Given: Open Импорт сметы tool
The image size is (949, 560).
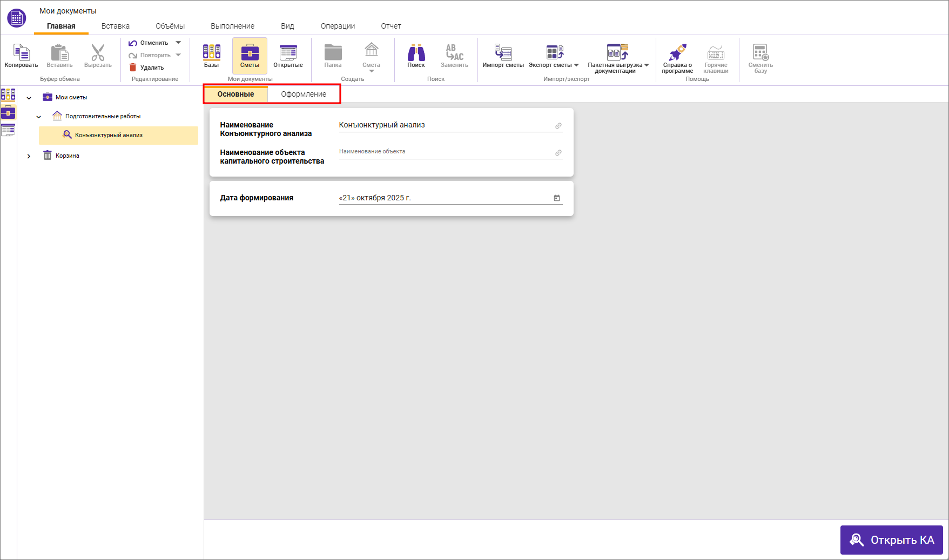Looking at the screenshot, I should (503, 52).
